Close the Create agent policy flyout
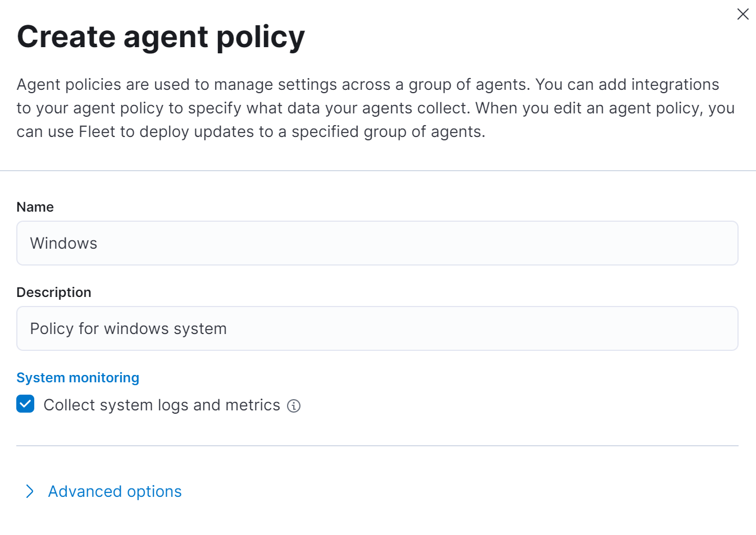756x535 pixels. coord(743,14)
